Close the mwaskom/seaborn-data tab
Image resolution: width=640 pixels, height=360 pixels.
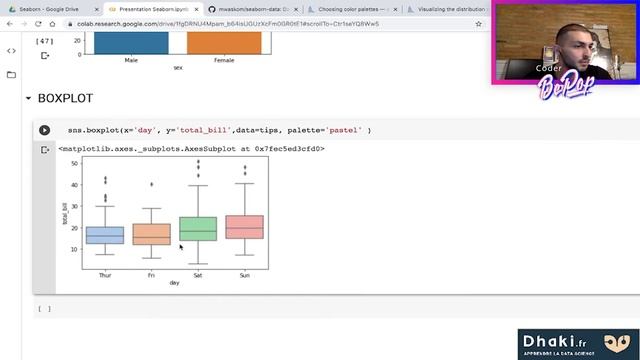(x=296, y=9)
